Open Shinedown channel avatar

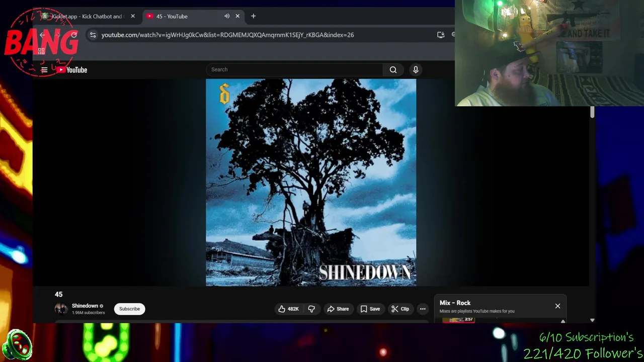61,309
